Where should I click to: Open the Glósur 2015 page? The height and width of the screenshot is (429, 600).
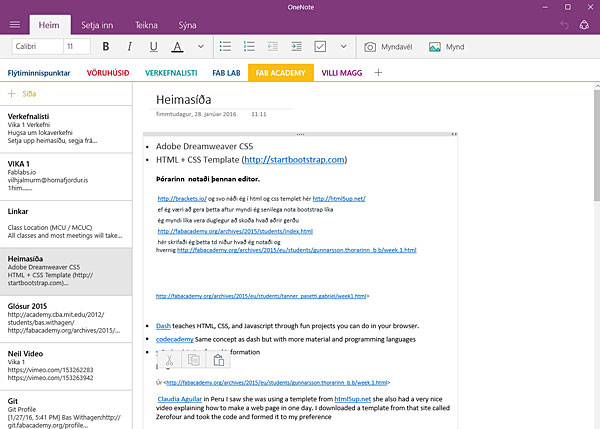66,319
